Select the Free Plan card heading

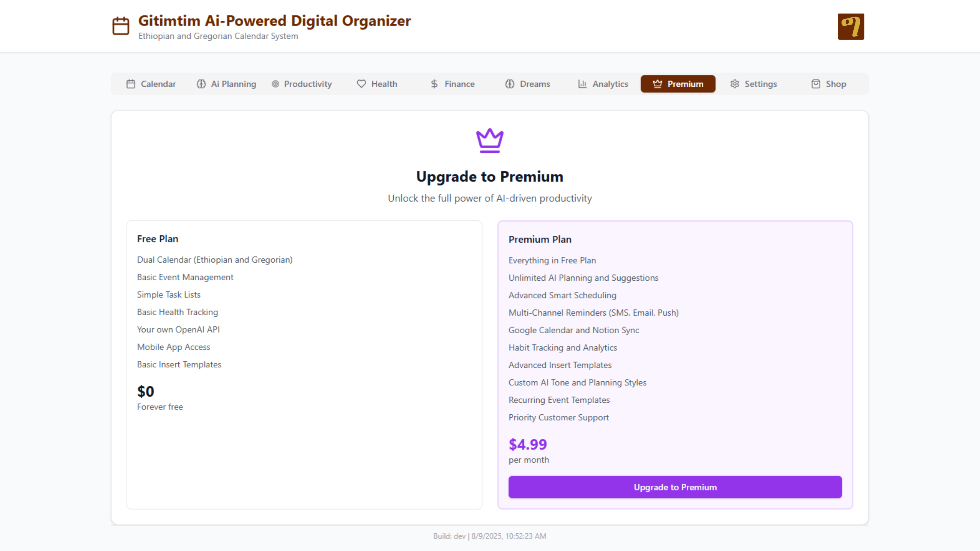coord(158,239)
